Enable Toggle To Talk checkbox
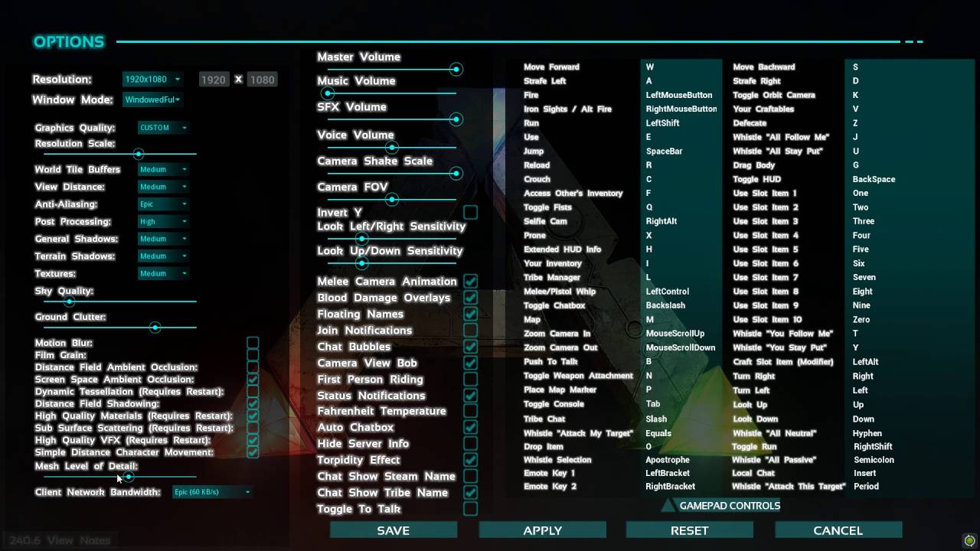The height and width of the screenshot is (551, 980). [470, 509]
